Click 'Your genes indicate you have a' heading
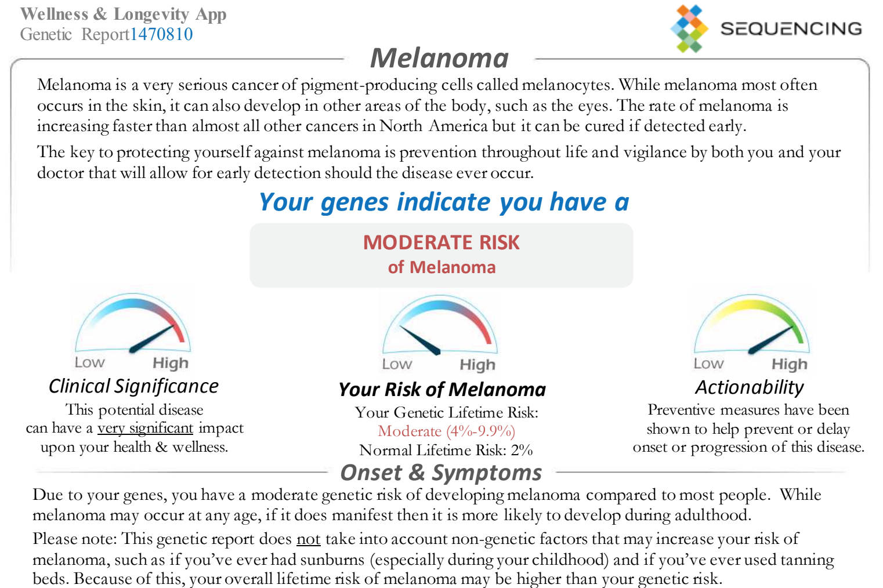The width and height of the screenshot is (883, 588). tap(444, 202)
